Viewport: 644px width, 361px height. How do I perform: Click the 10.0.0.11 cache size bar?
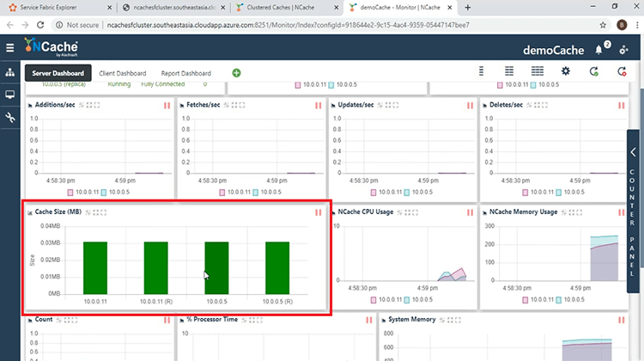pos(95,267)
